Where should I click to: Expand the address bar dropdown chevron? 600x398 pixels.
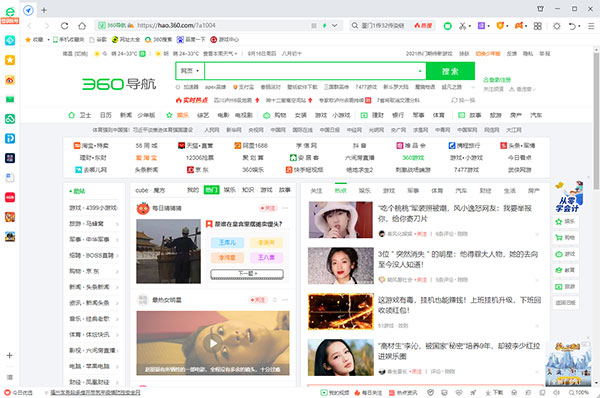(335, 26)
